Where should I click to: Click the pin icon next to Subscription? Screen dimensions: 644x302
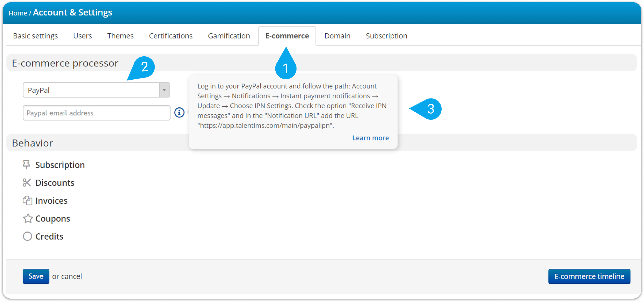pos(26,165)
